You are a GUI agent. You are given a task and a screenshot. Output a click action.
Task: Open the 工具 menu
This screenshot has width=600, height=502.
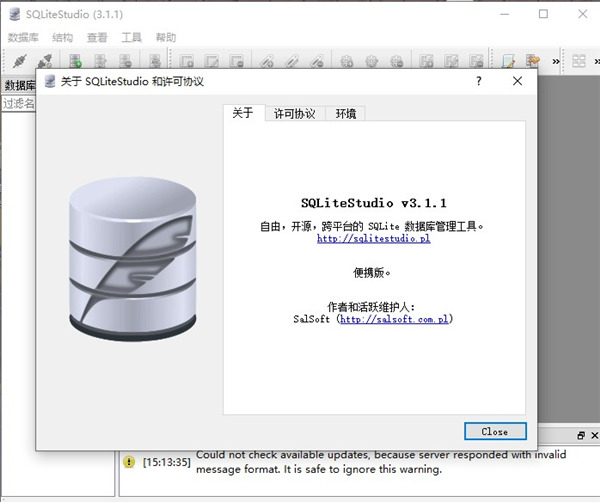pyautogui.click(x=132, y=37)
